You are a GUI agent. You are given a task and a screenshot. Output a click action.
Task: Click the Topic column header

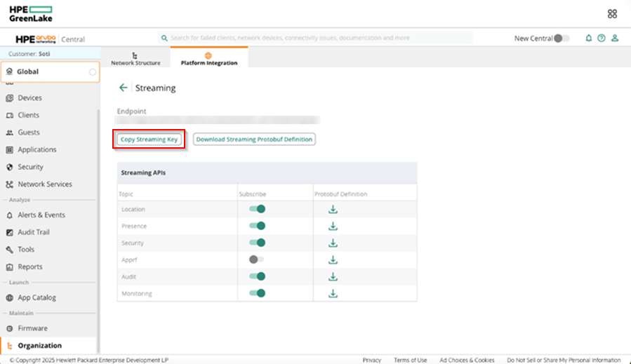[x=126, y=194]
